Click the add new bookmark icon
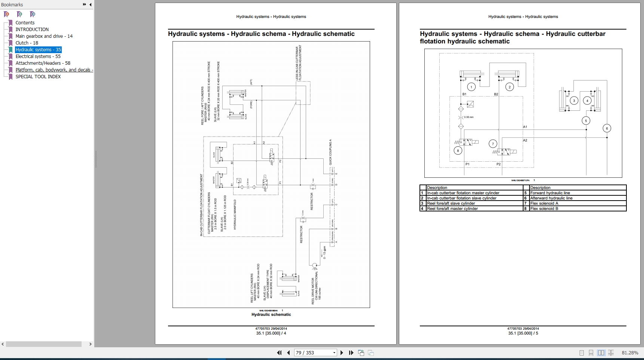This screenshot has height=360, width=644. (19, 14)
